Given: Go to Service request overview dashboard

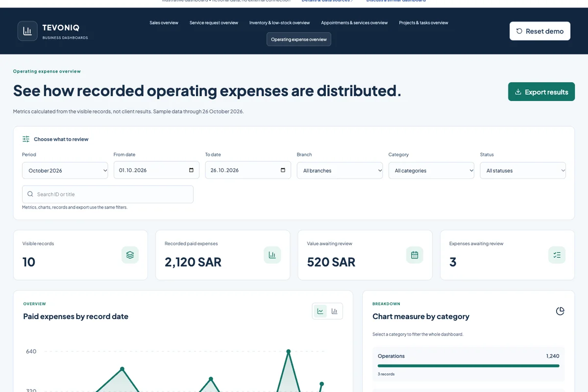Looking at the screenshot, I should pos(214,23).
